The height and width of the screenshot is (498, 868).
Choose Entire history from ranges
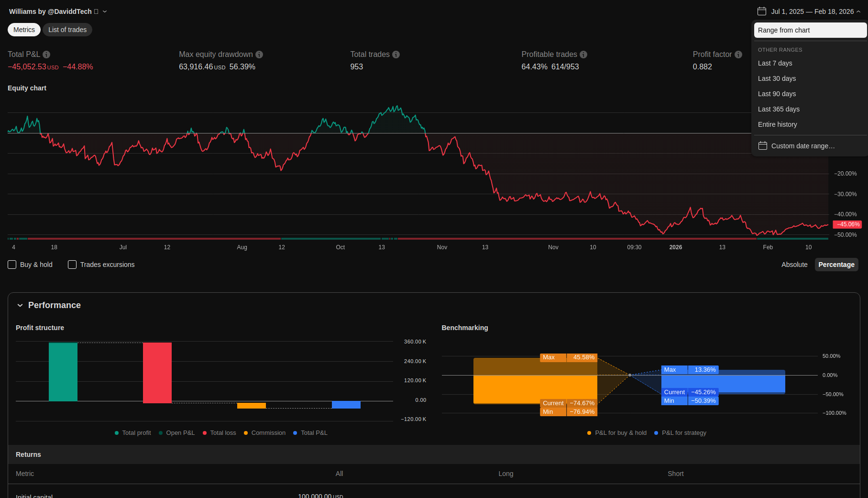point(777,124)
